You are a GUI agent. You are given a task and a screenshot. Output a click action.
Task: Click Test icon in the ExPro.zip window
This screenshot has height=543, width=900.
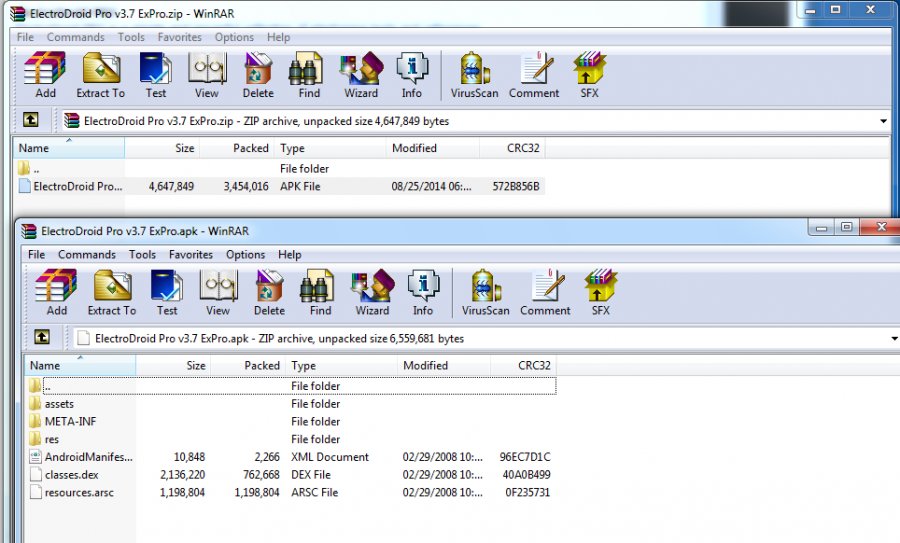[156, 75]
